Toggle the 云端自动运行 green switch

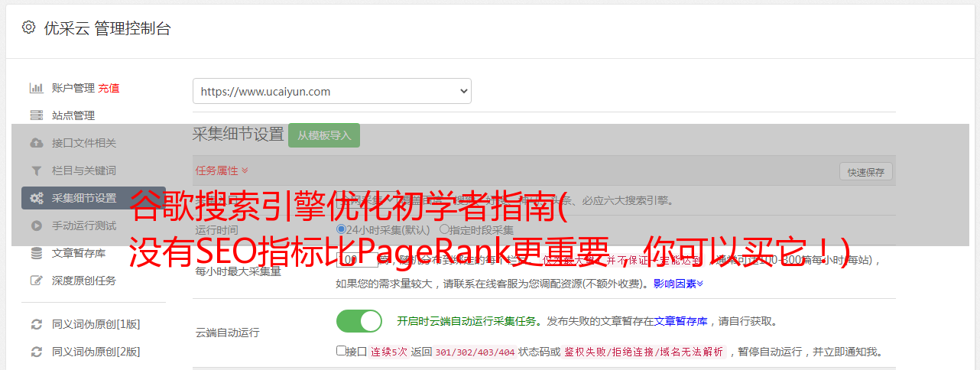[359, 321]
